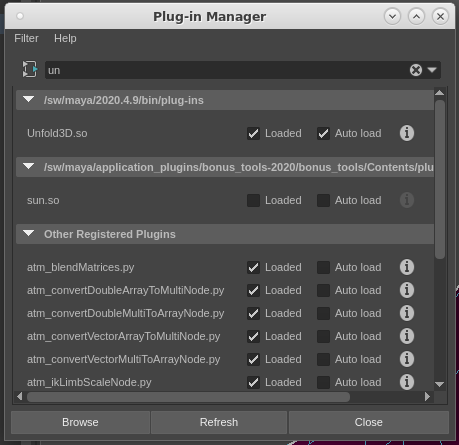This screenshot has width=459, height=445.
Task: Clear the search text with X icon
Action: (416, 70)
